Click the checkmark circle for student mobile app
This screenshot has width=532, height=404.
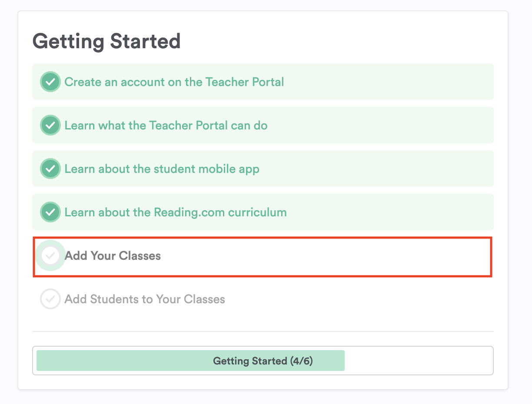(x=50, y=169)
